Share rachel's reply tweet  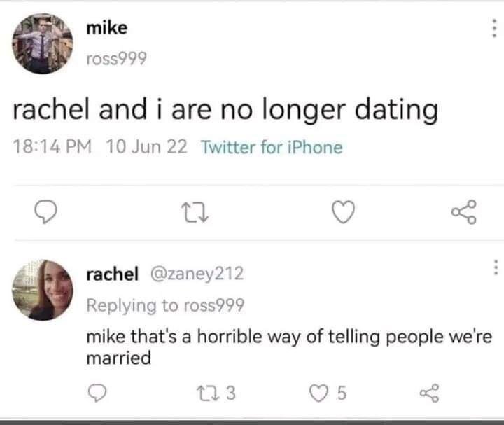pyautogui.click(x=429, y=393)
